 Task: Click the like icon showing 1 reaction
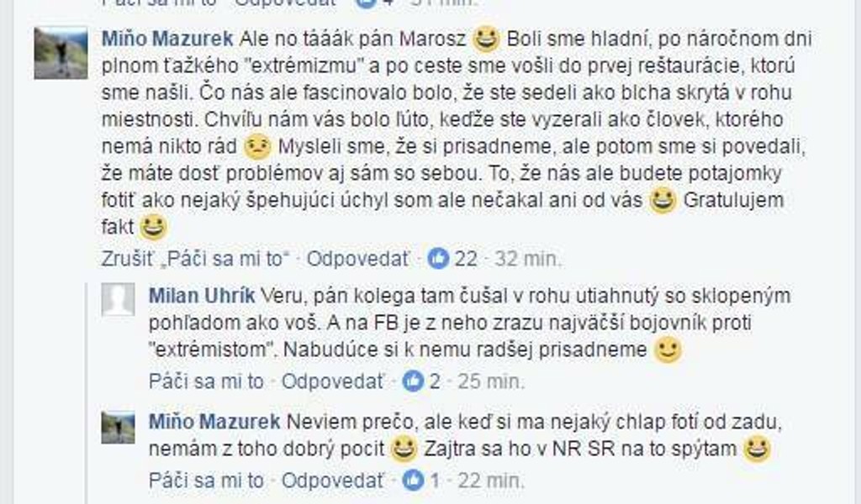(x=414, y=480)
